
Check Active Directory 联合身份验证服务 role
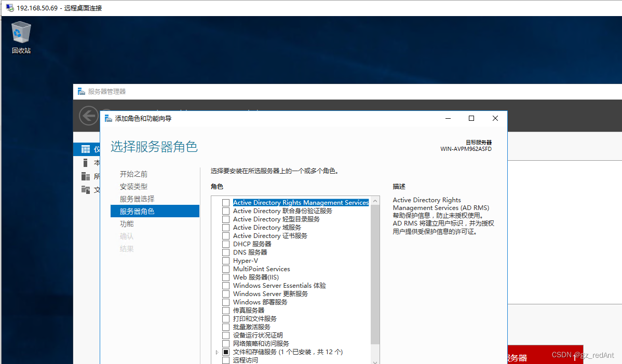tap(226, 211)
